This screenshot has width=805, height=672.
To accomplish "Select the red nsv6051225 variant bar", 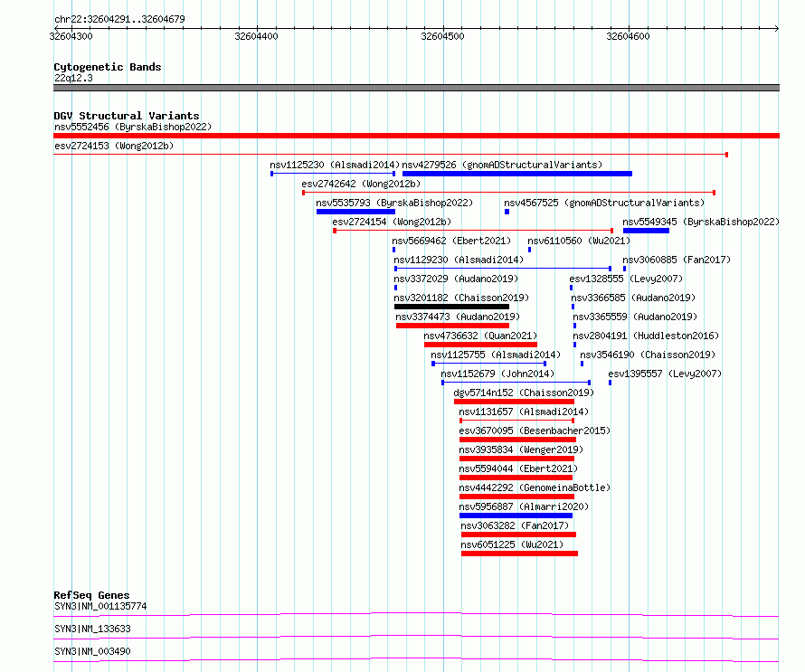I will 519,554.
